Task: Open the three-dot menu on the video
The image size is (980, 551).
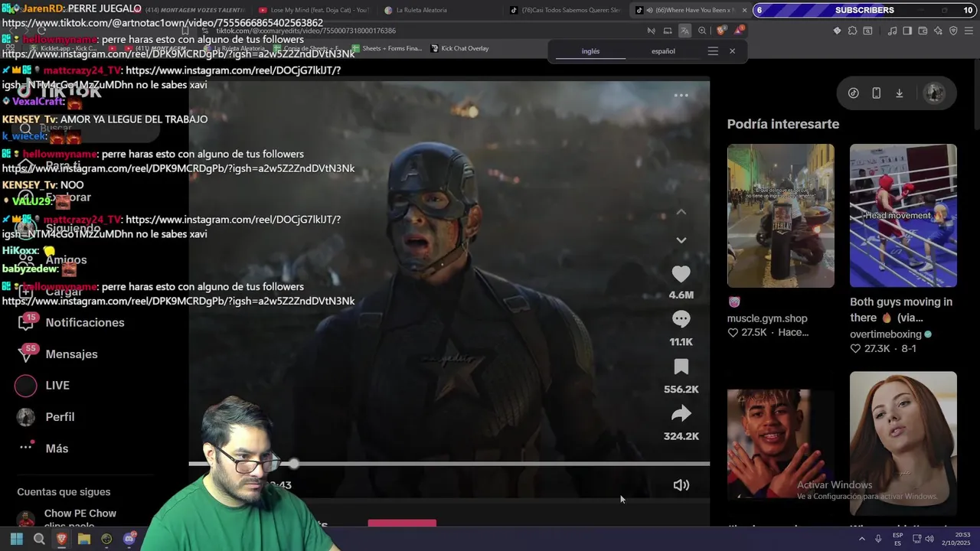Action: [681, 96]
